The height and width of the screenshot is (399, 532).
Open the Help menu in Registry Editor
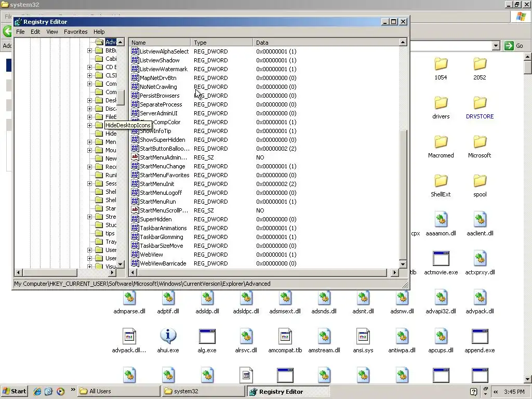tap(99, 32)
